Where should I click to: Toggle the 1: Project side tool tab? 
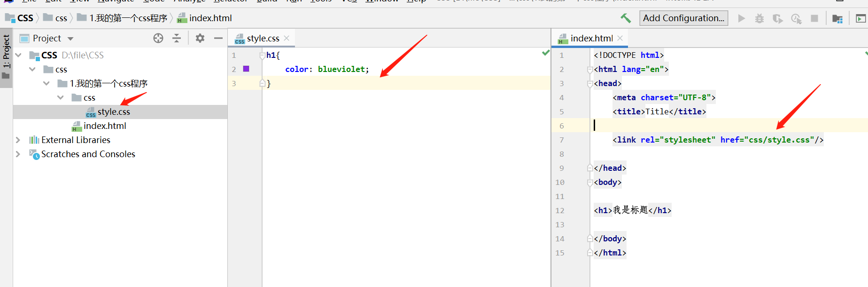point(6,57)
